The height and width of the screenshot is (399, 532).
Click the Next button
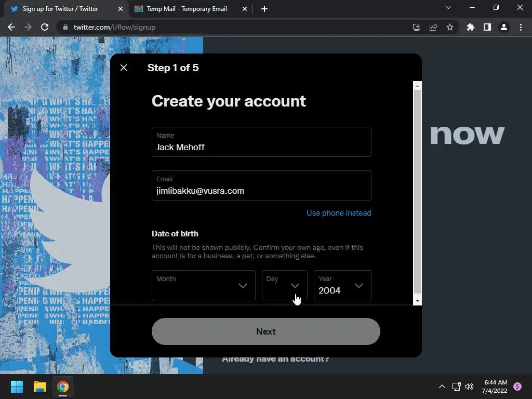(265, 331)
